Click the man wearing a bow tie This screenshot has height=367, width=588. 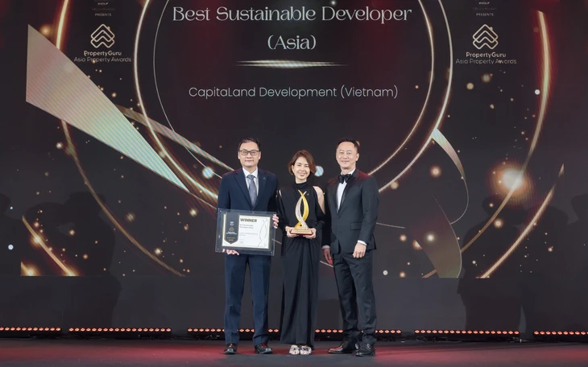click(352, 241)
